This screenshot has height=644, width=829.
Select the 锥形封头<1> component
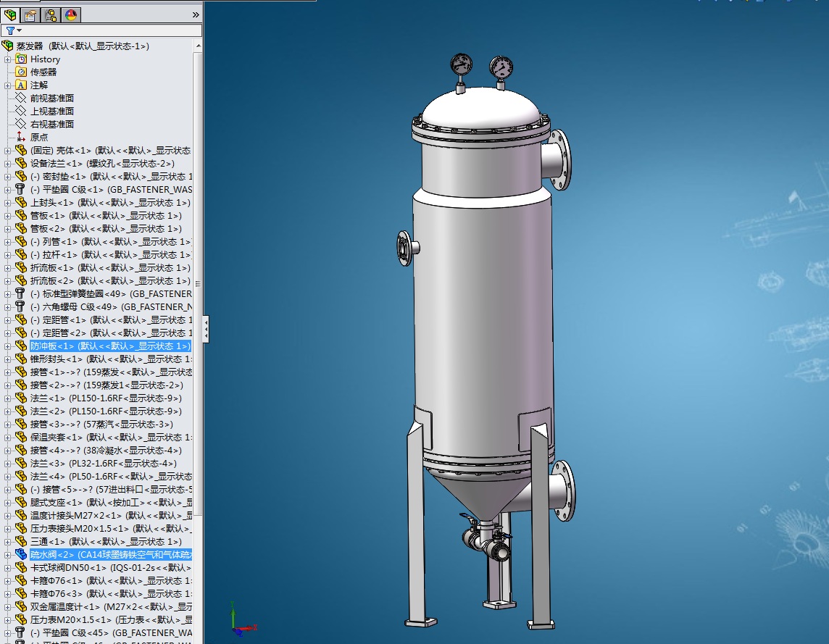coord(57,359)
